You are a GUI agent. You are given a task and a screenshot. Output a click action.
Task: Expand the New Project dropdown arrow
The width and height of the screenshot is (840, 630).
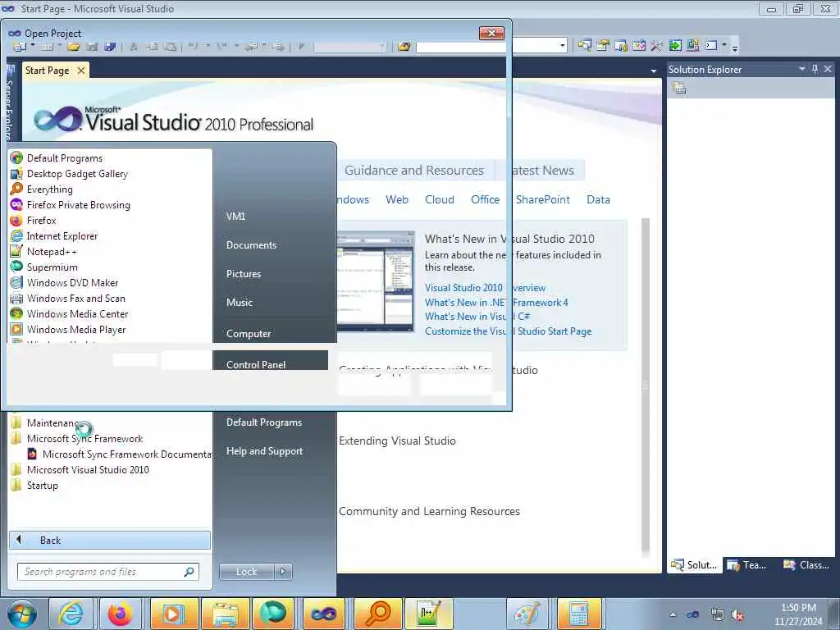point(33,46)
